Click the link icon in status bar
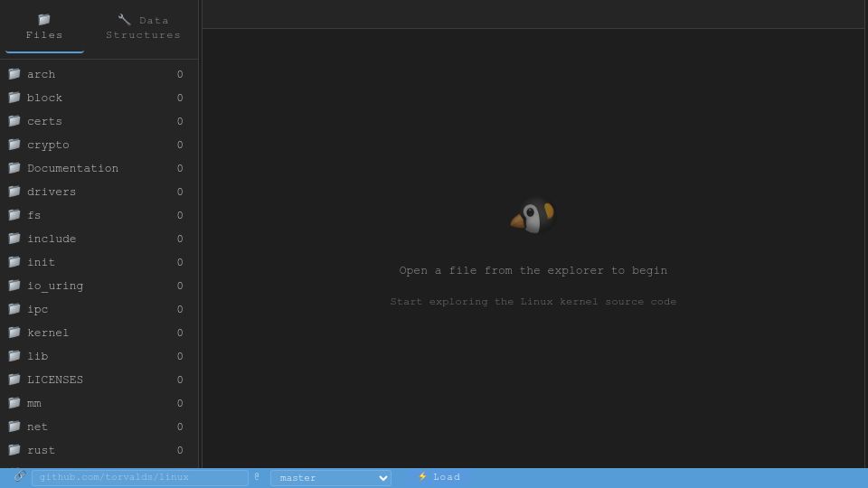The image size is (868, 488). point(19,476)
